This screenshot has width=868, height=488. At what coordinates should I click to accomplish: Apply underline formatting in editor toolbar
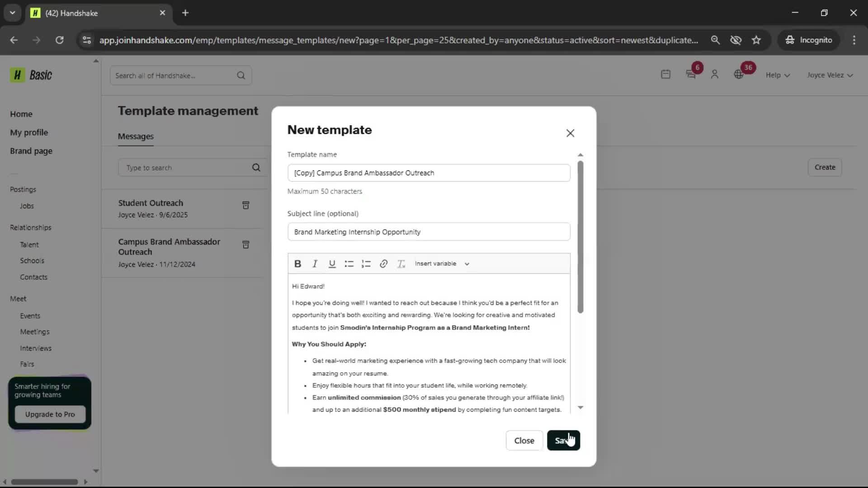pyautogui.click(x=332, y=264)
